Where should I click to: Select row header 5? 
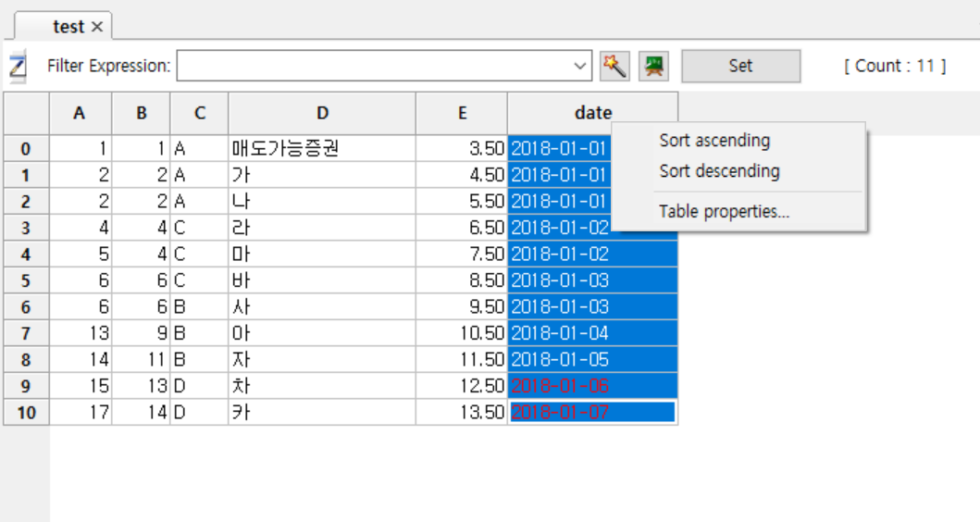click(26, 280)
